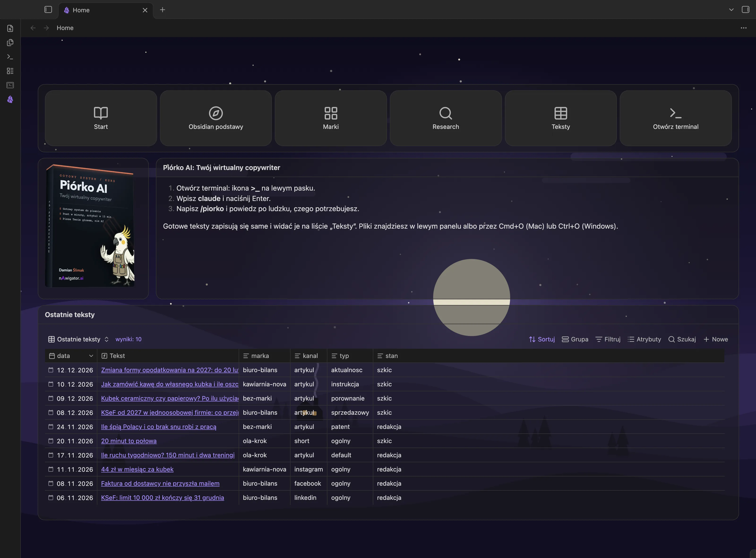Select the Home tab
This screenshot has height=558, width=756.
(x=106, y=10)
